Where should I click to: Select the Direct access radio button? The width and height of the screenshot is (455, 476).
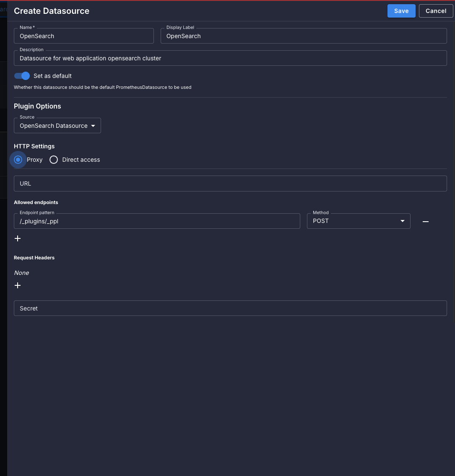pos(54,160)
